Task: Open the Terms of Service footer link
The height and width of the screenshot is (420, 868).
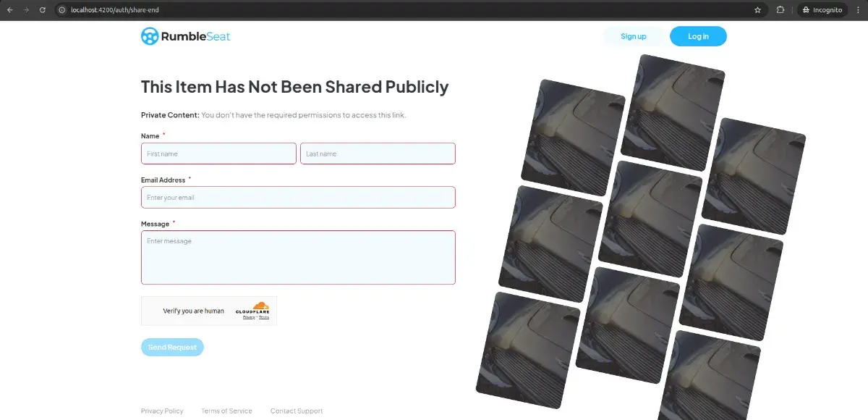Action: click(226, 411)
